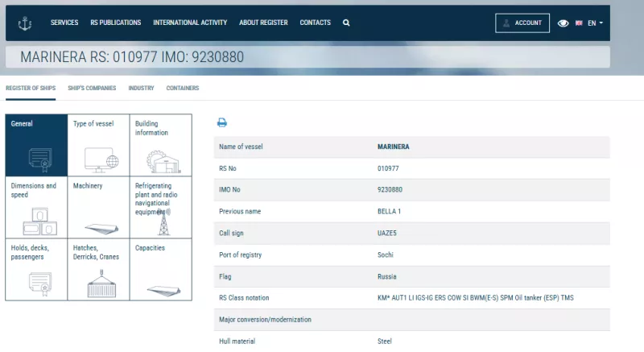Open the Machinery tile
Viewport: 644px width, 352px height.
tap(98, 207)
